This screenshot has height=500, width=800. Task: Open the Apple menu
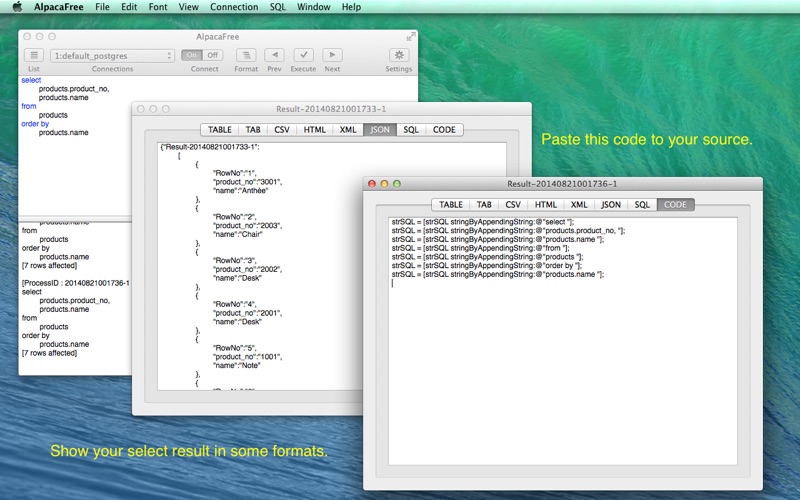coord(17,7)
